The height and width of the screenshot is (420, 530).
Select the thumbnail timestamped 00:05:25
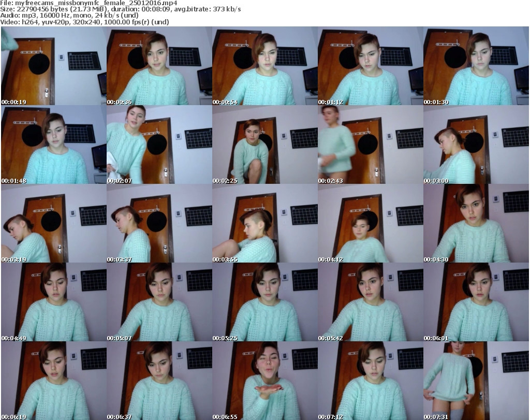click(264, 302)
